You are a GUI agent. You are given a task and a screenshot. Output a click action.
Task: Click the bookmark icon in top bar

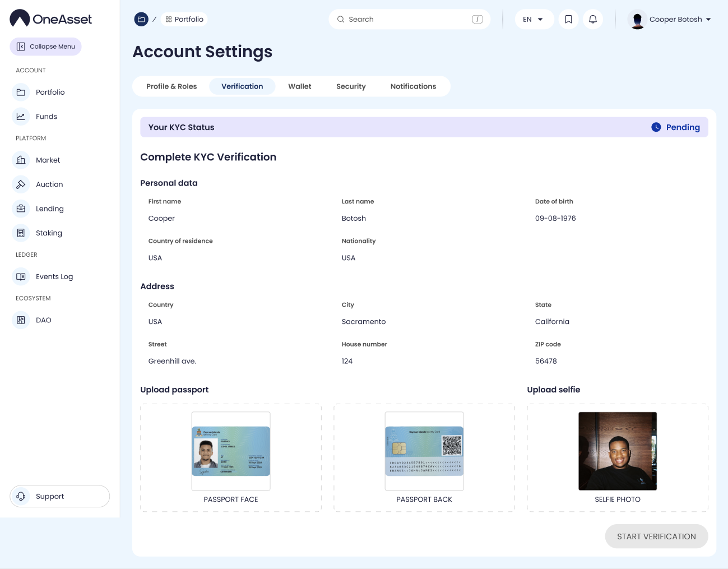click(x=568, y=19)
